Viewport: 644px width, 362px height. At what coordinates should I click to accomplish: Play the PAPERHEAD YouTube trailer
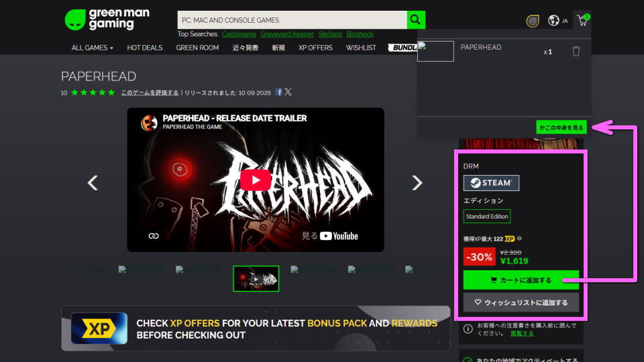256,180
